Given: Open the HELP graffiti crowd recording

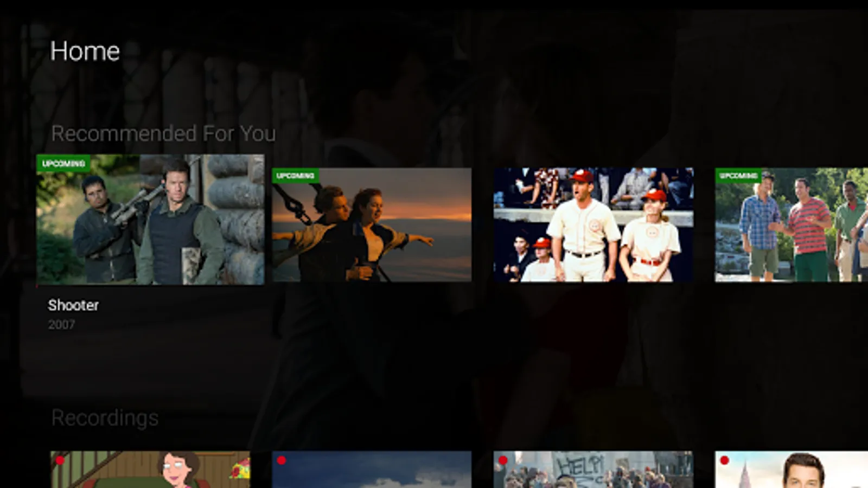Looking at the screenshot, I should point(593,470).
